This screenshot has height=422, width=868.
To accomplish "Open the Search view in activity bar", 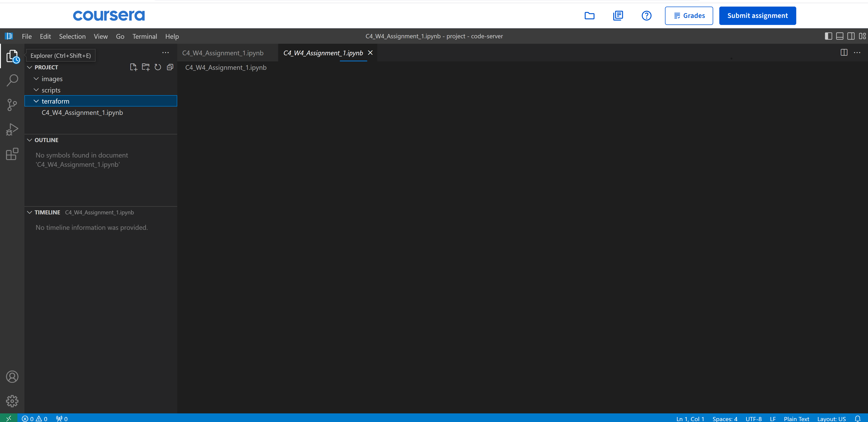I will [x=12, y=81].
